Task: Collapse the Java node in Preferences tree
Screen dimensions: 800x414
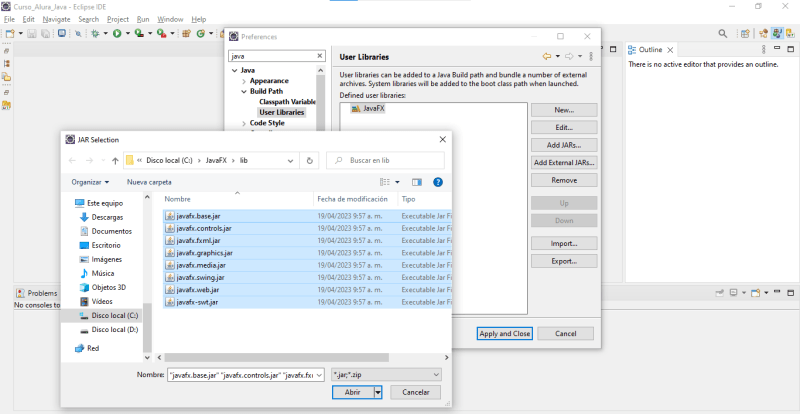Action: pos(234,70)
